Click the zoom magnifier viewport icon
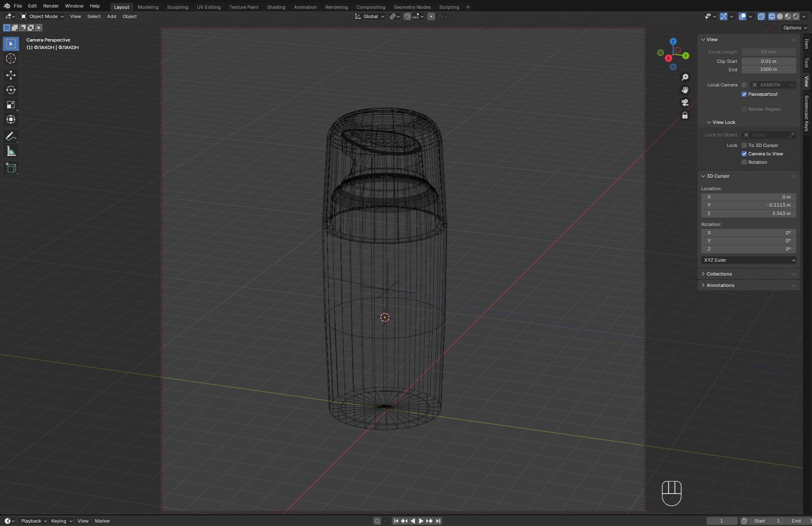Image resolution: width=812 pixels, height=526 pixels. [685, 77]
